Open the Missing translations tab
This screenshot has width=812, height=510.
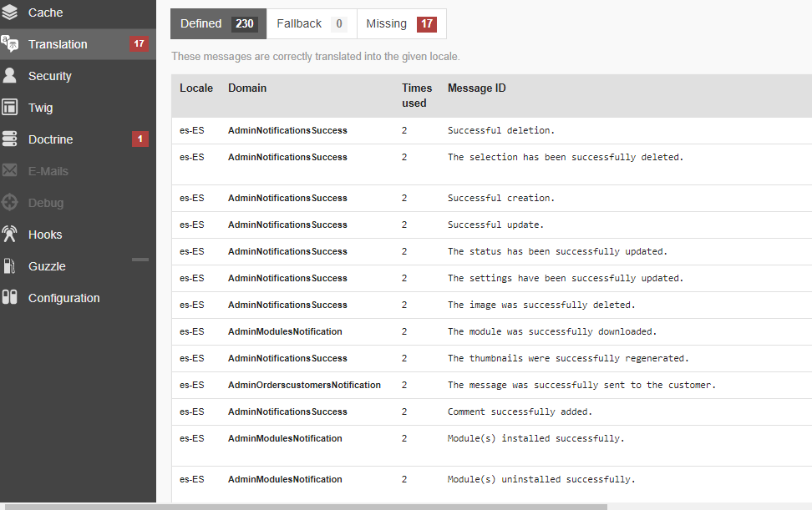tap(401, 24)
